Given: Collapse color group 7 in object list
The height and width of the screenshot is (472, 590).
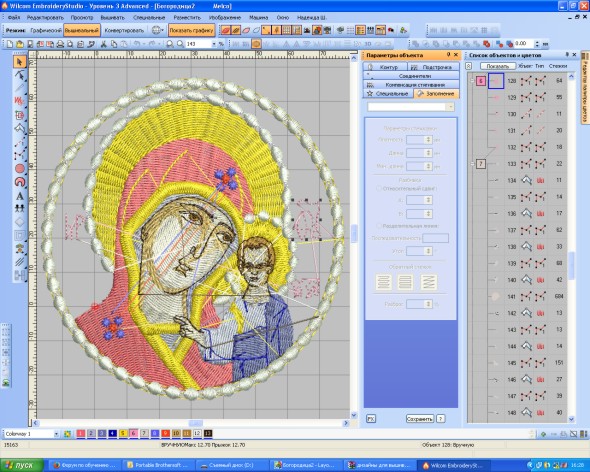Looking at the screenshot, I should pyautogui.click(x=472, y=164).
